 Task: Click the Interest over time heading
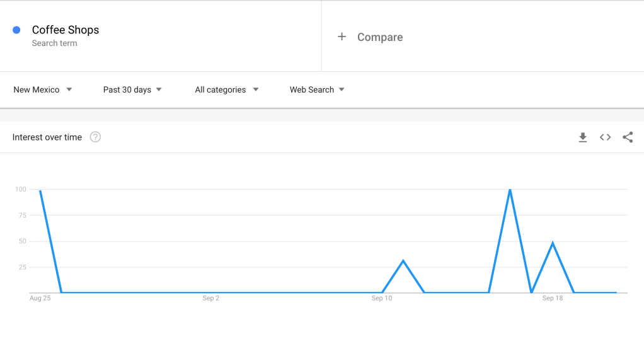47,137
